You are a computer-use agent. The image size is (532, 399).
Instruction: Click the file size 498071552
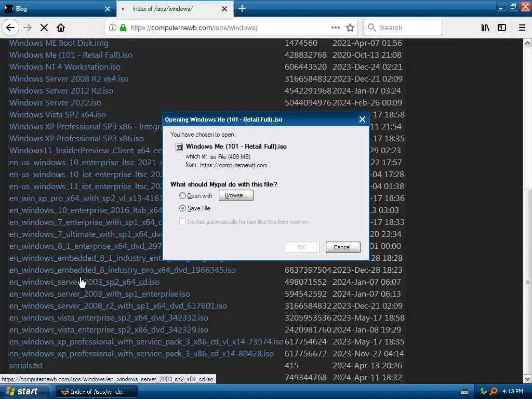(x=305, y=282)
